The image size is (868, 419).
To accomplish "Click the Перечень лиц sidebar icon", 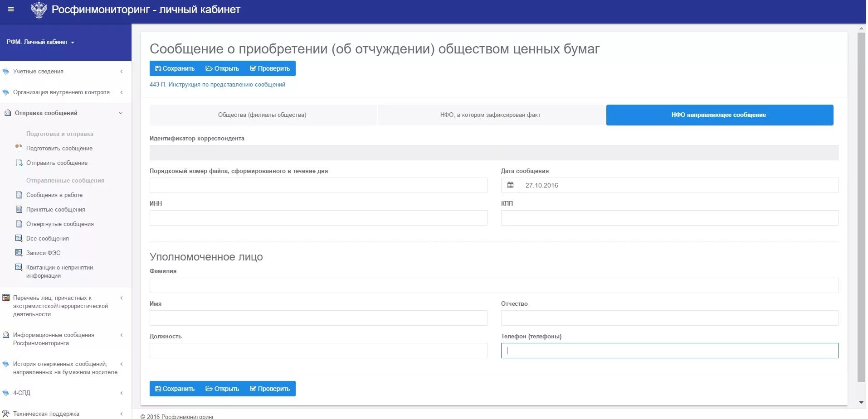I will coord(6,298).
